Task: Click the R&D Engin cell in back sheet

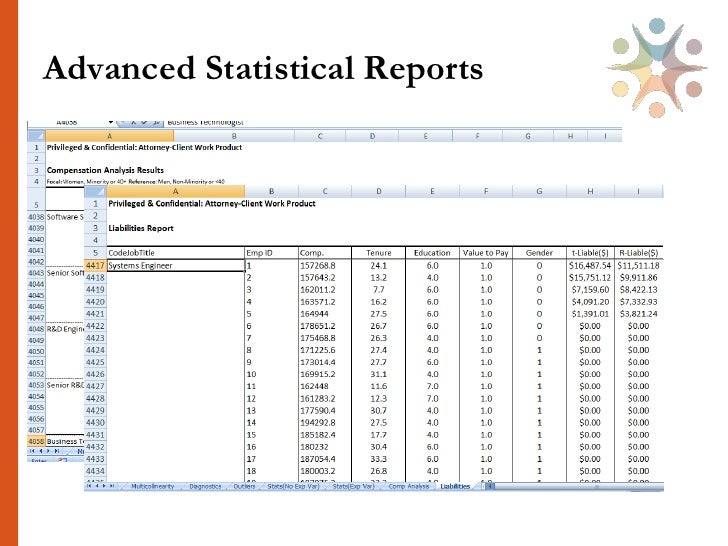Action: [65, 329]
